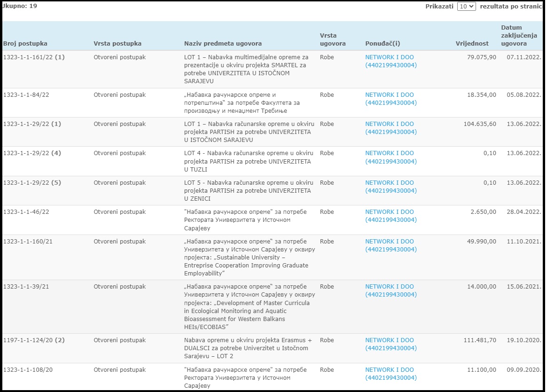547x392 pixels.
Task: Click the LOT 5 PARTISH Zenica contract title
Action: click(x=249, y=190)
